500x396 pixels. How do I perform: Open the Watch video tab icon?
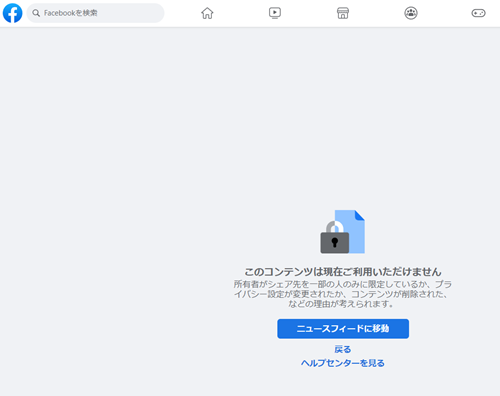coord(275,13)
